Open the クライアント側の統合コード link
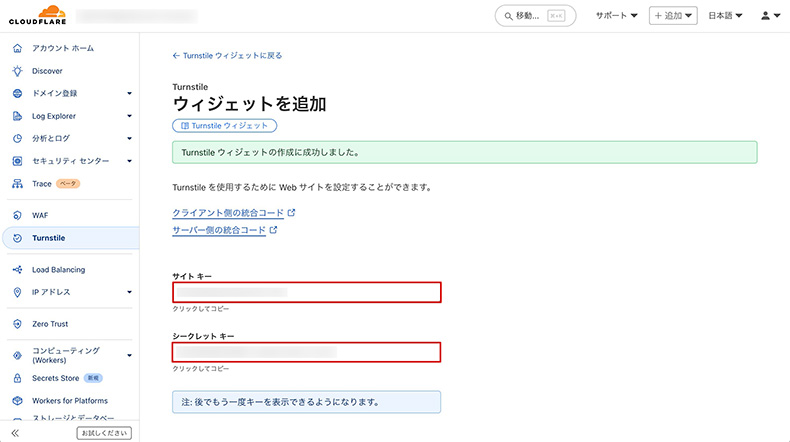This screenshot has height=442, width=790. click(228, 213)
